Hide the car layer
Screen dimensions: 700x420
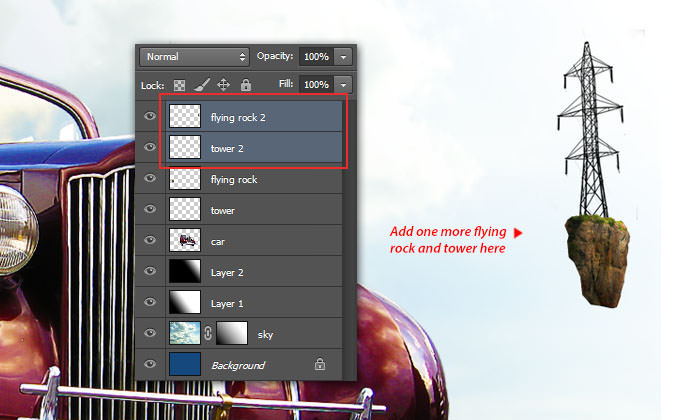[x=150, y=240]
